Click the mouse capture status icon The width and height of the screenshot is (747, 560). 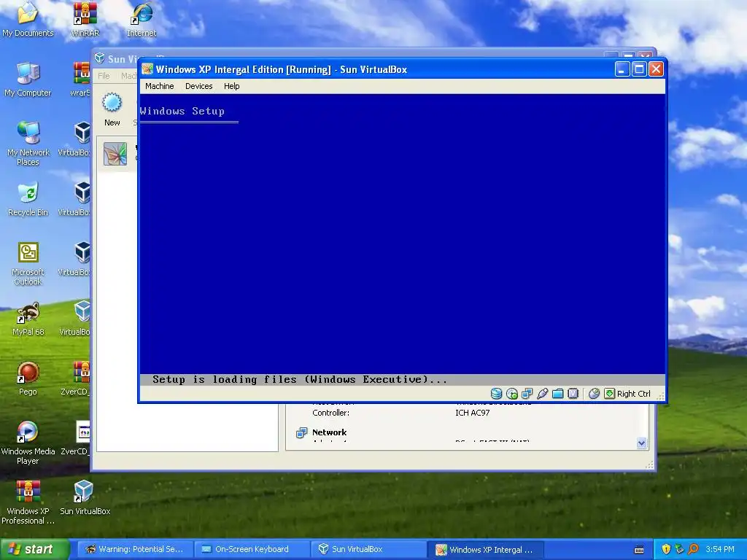[x=594, y=394]
